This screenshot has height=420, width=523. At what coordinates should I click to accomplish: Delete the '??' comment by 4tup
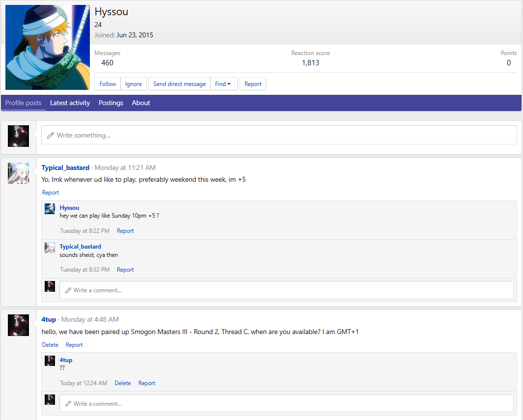[123, 383]
